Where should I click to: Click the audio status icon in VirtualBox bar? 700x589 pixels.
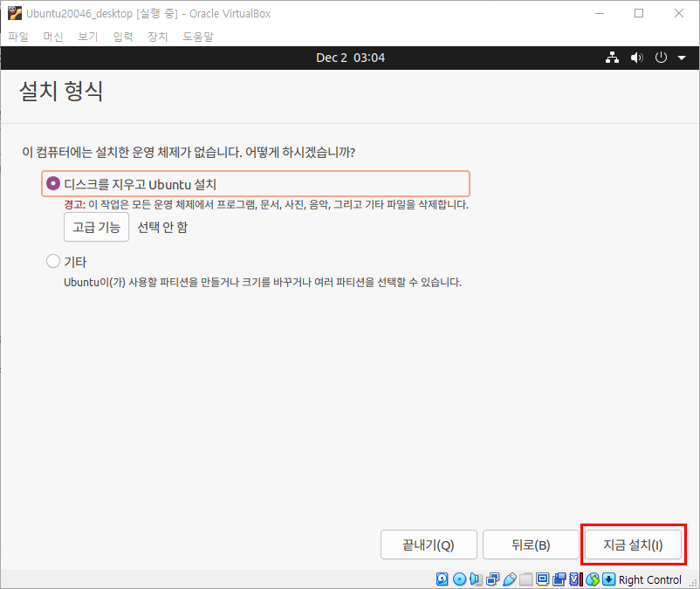(477, 579)
